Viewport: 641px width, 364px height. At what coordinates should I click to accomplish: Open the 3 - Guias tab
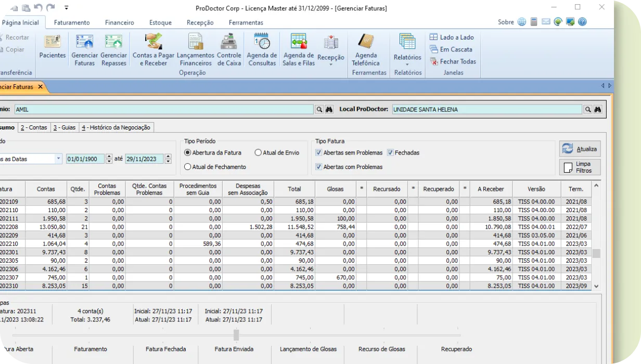pyautogui.click(x=66, y=127)
